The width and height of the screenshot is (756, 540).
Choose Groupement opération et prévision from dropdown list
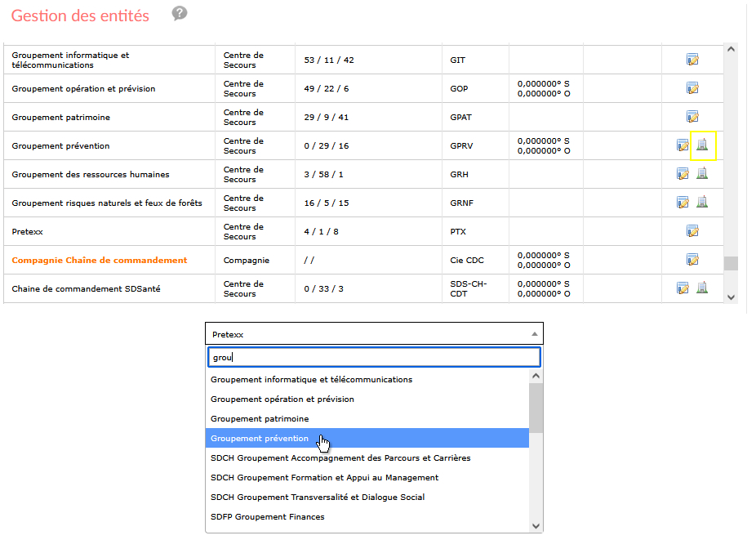367,399
